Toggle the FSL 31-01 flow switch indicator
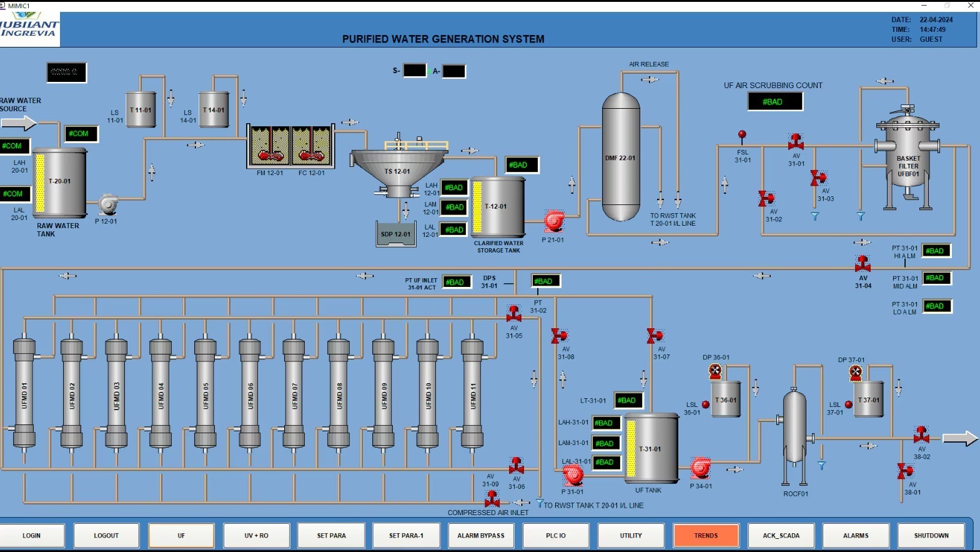The height and width of the screenshot is (552, 980). (742, 135)
